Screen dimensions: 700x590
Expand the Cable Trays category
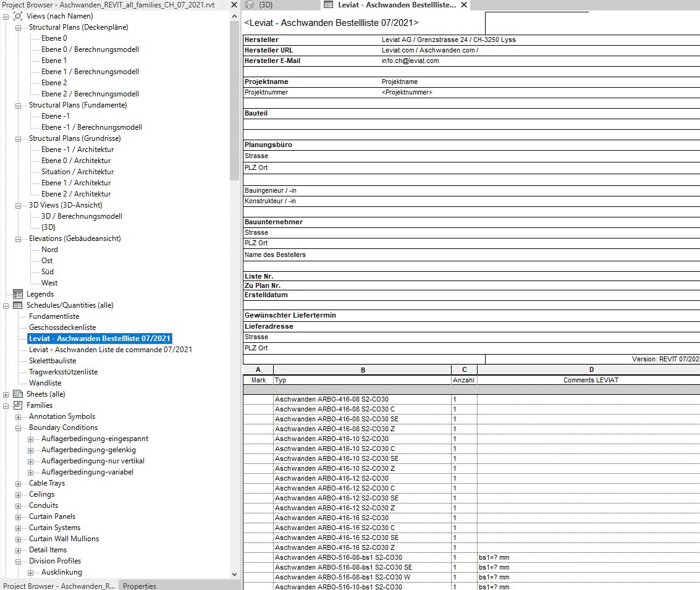[19, 484]
